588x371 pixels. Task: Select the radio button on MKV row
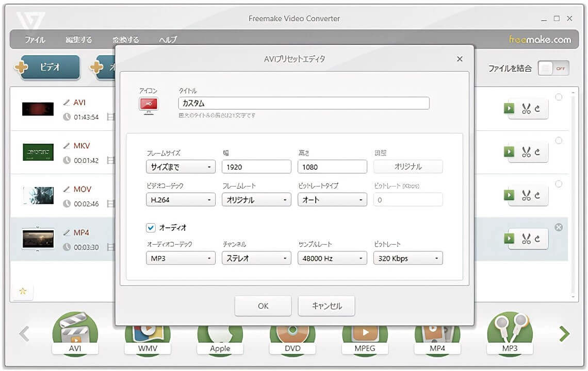pyautogui.click(x=559, y=141)
